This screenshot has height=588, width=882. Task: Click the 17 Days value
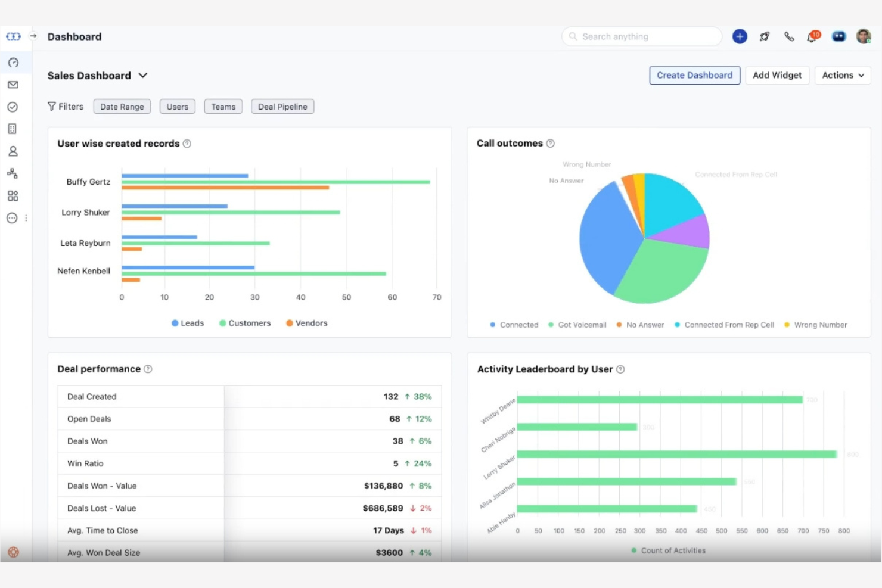[x=389, y=530]
